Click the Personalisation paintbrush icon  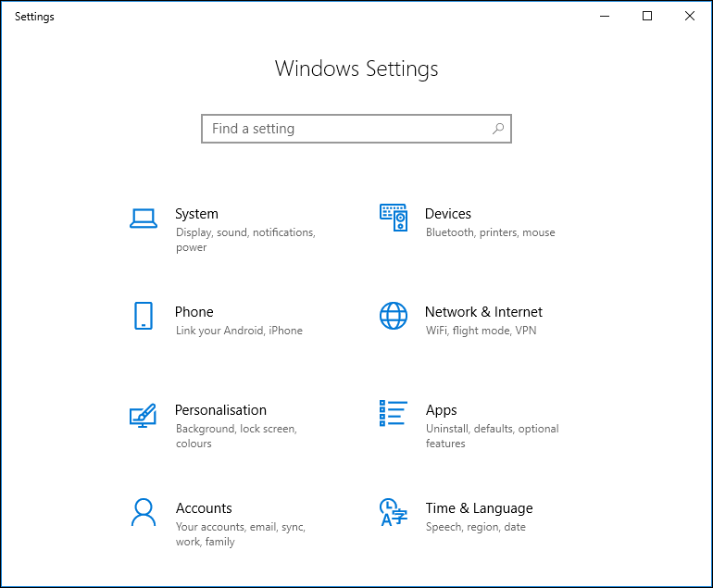143,415
